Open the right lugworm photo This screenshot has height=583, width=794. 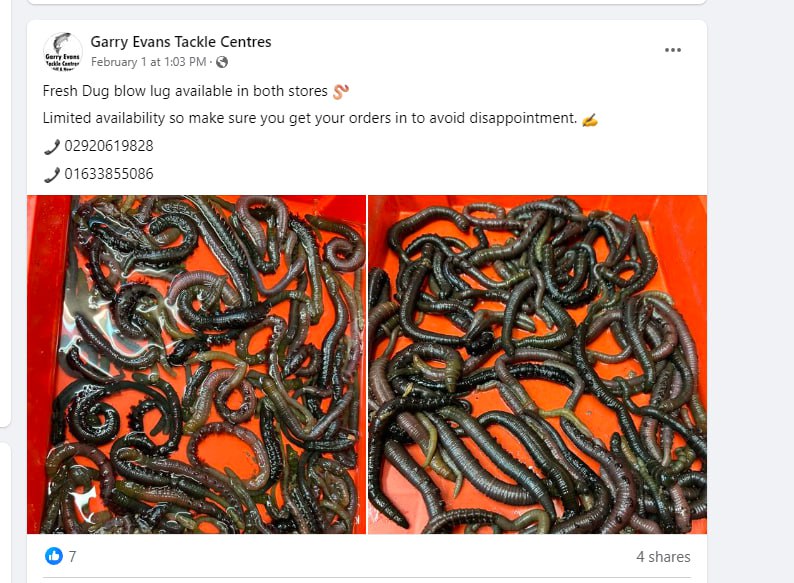pyautogui.click(x=537, y=364)
